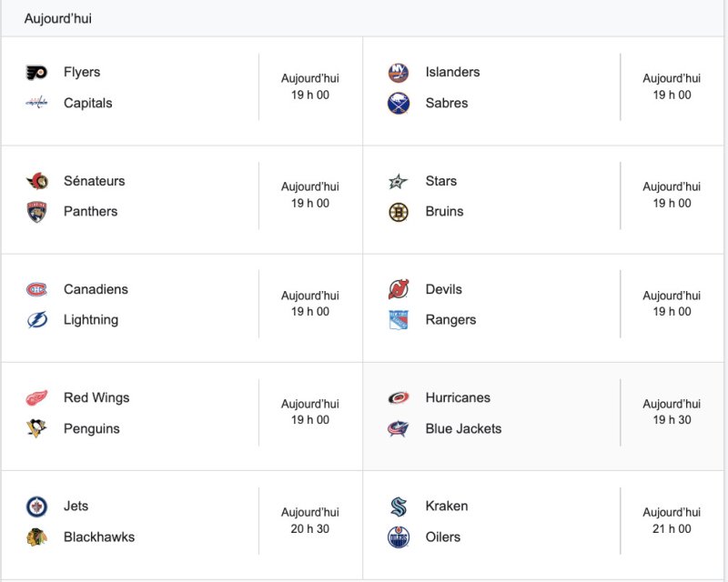Image resolution: width=728 pixels, height=582 pixels.
Task: Open the Blue Jackets team link
Action: point(463,428)
